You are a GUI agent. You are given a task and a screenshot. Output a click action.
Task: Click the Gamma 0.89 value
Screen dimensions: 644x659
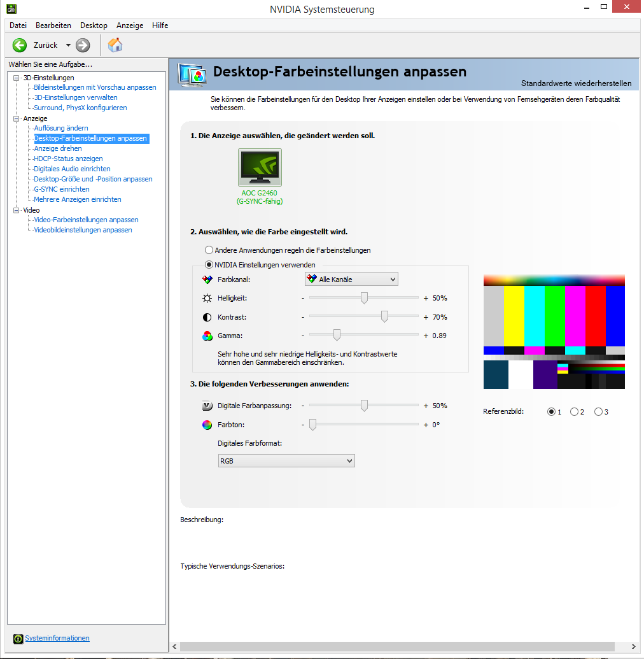(x=440, y=336)
